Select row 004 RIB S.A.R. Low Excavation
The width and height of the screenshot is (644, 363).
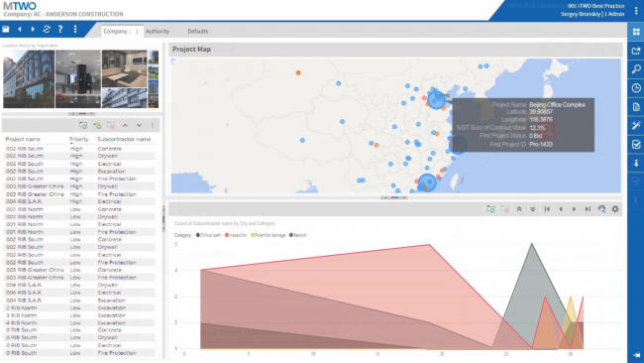pyautogui.click(x=79, y=301)
